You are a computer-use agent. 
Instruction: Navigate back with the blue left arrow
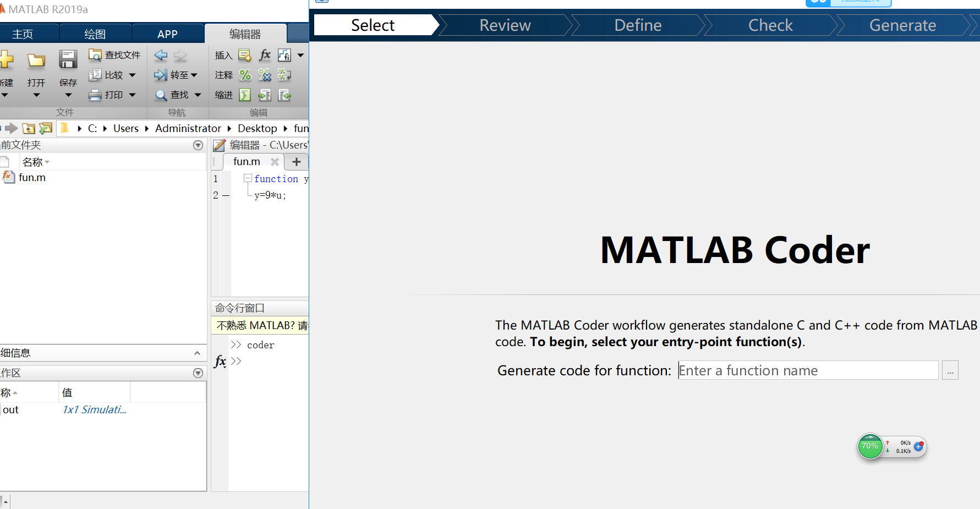pyautogui.click(x=161, y=55)
